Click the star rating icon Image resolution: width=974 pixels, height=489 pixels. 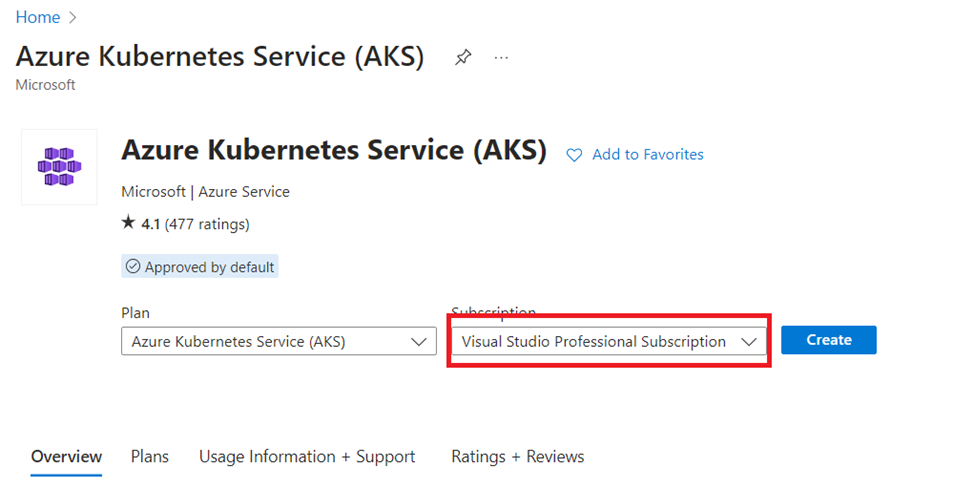tap(128, 222)
